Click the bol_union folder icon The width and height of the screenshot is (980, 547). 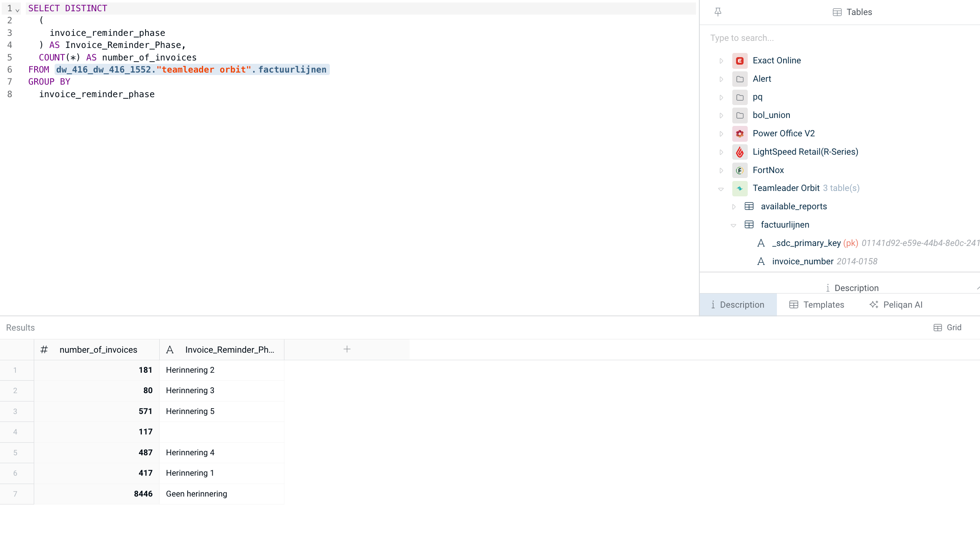tap(740, 115)
